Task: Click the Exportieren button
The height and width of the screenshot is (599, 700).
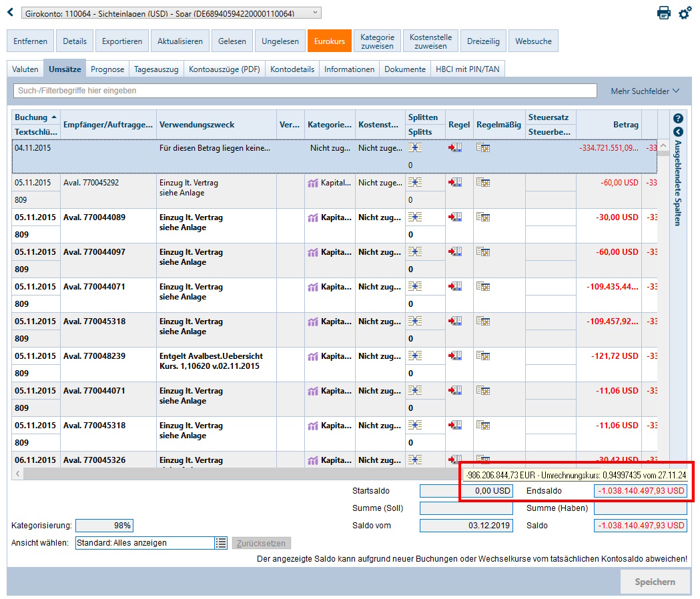Action: coord(122,41)
